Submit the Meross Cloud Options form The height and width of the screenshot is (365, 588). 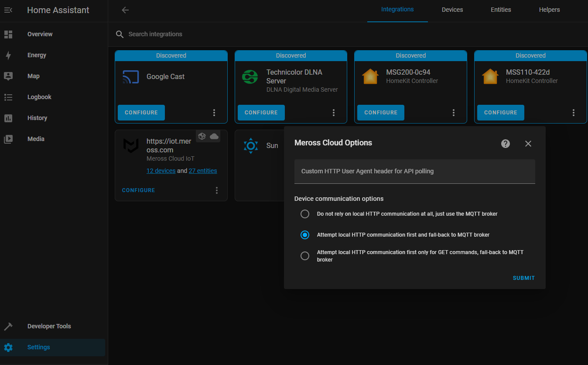pos(524,278)
